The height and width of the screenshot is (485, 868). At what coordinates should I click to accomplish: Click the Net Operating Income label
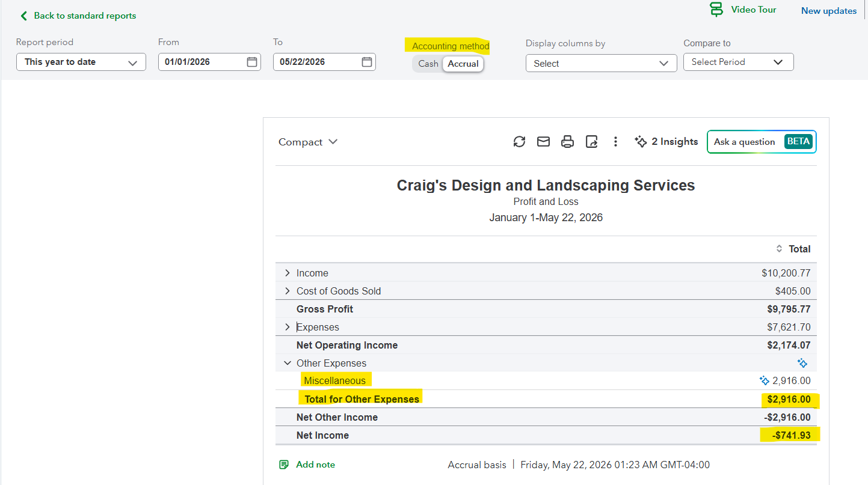(x=347, y=345)
